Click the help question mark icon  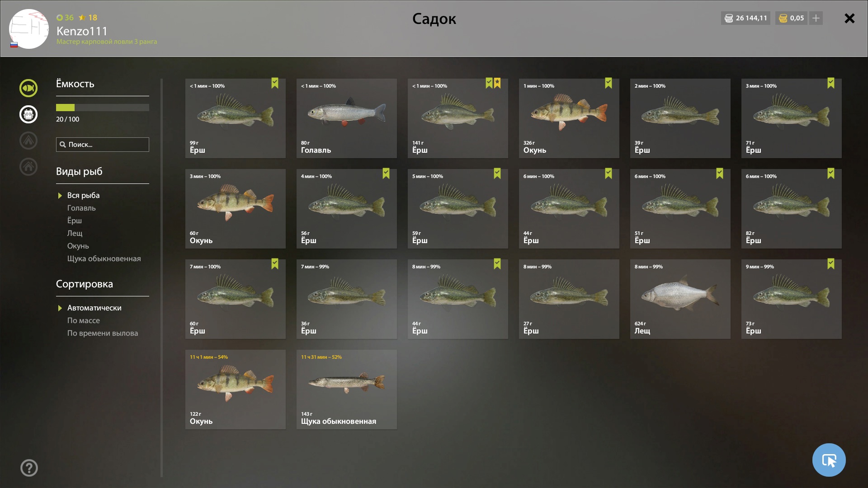coord(29,468)
